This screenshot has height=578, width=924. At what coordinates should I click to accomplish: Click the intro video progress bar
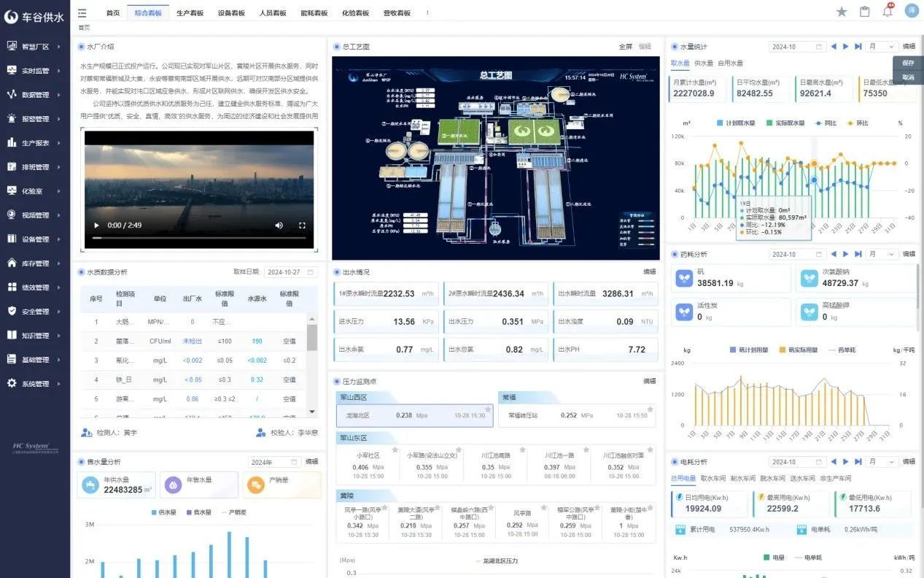199,238
